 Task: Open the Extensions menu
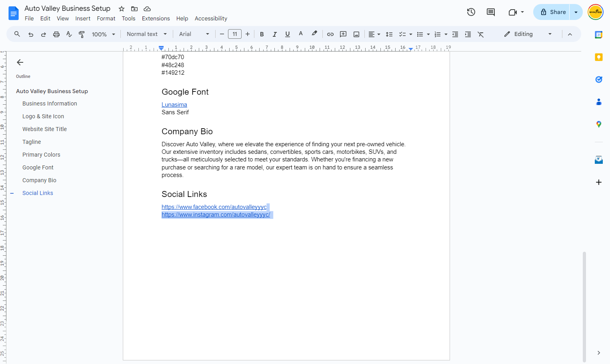tap(156, 18)
